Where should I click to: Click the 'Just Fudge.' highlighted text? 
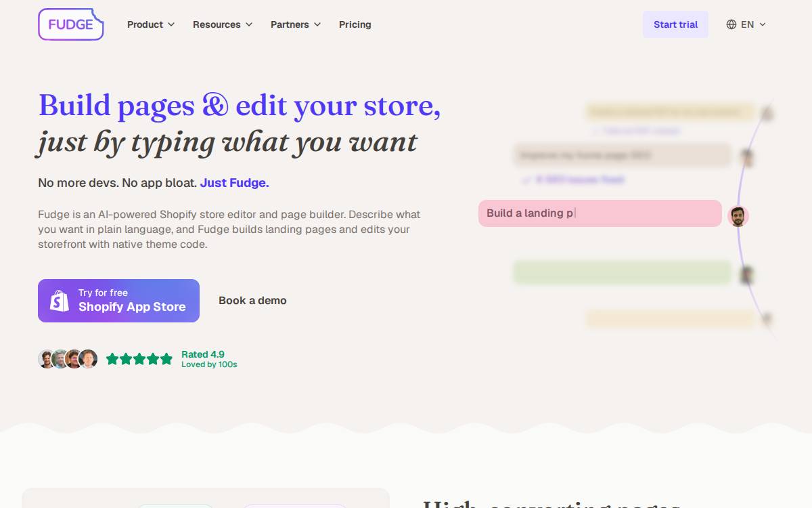(235, 183)
